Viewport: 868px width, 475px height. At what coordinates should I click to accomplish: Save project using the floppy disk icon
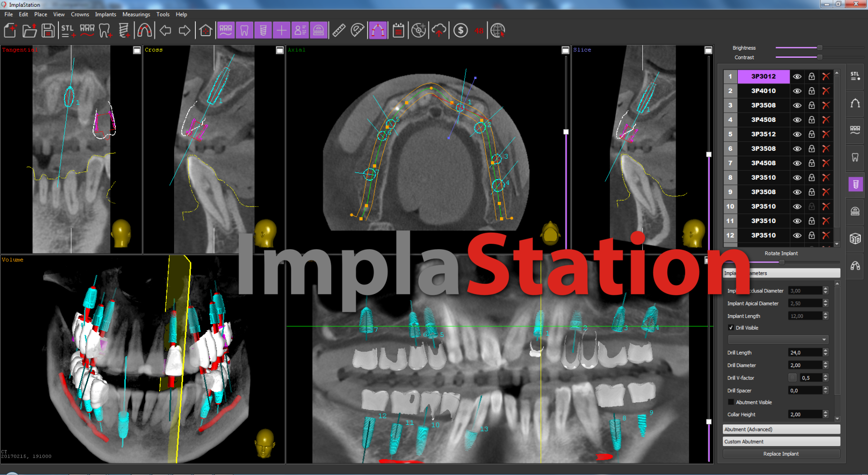[x=48, y=30]
